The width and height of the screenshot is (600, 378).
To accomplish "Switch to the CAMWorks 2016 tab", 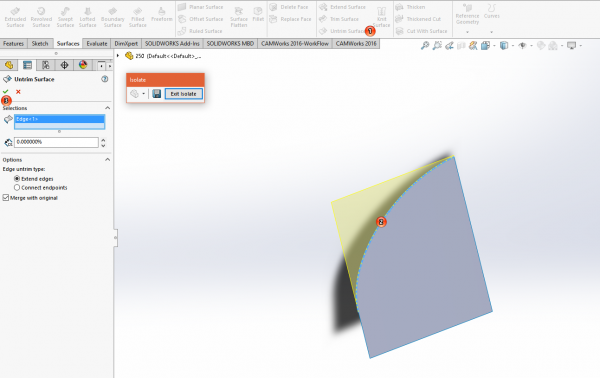I will (356, 44).
